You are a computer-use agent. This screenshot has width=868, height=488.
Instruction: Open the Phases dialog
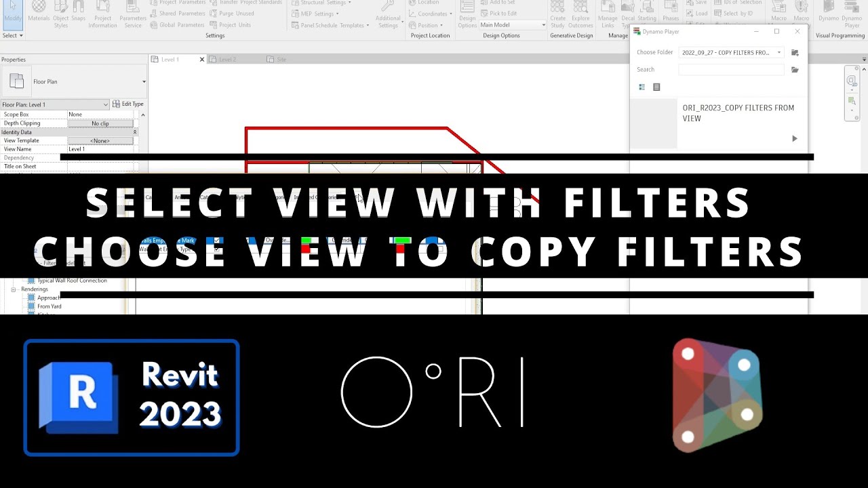(x=671, y=12)
